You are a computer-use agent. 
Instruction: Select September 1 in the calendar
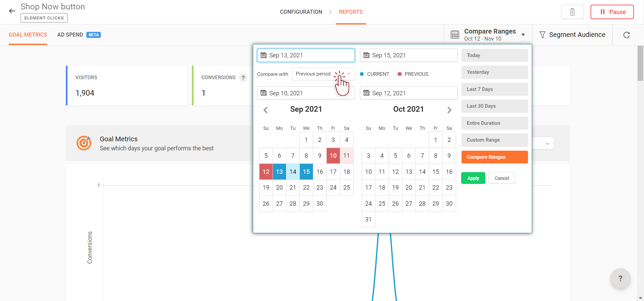point(306,140)
